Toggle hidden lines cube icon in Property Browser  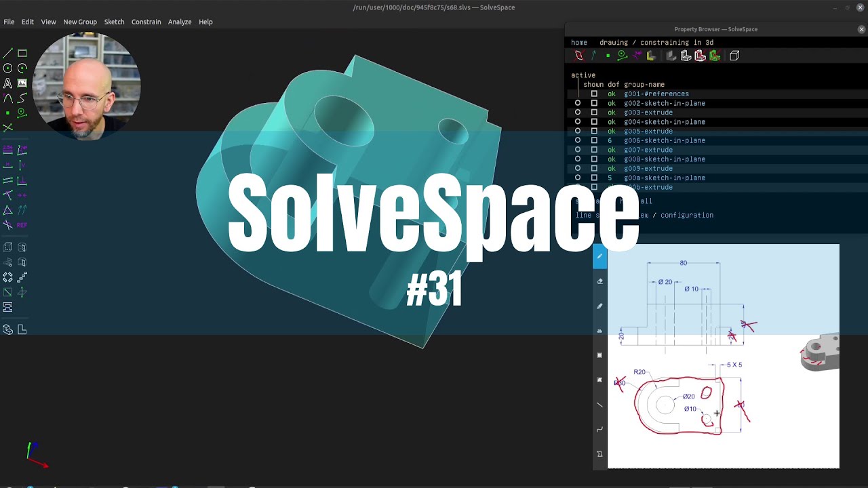click(x=734, y=56)
